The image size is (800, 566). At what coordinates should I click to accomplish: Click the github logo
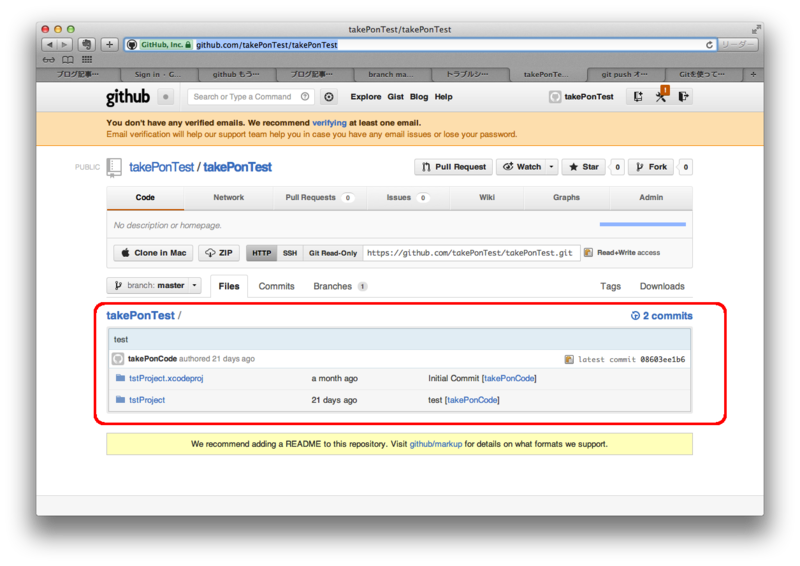(128, 96)
